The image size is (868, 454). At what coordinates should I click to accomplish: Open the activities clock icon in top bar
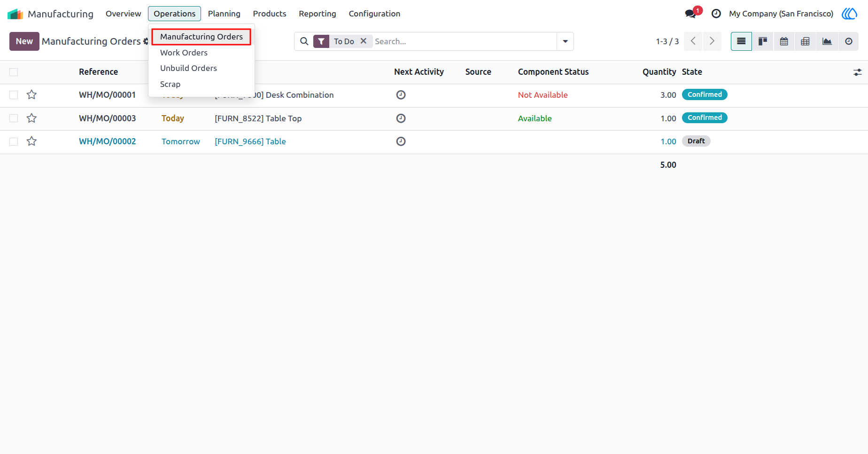coord(716,14)
